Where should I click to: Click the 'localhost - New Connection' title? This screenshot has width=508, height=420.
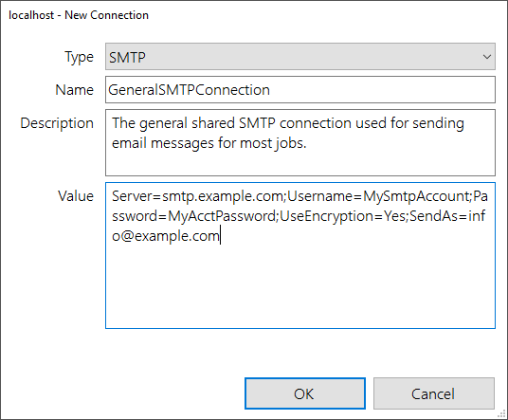[x=79, y=15]
